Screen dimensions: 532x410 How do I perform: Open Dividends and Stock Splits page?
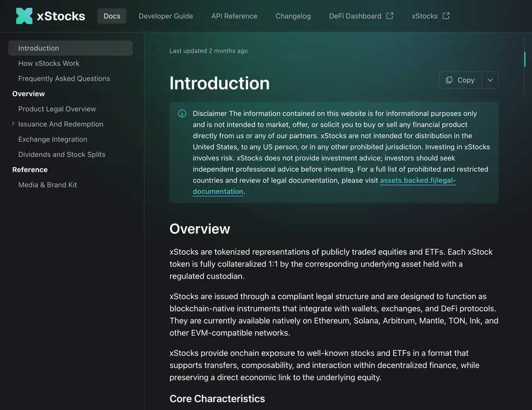pyautogui.click(x=62, y=155)
